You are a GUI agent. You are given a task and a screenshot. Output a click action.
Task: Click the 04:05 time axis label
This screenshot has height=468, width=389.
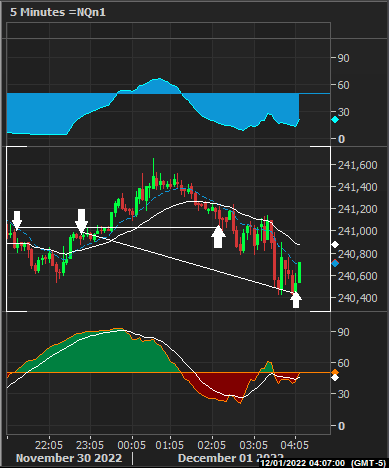click(x=295, y=445)
